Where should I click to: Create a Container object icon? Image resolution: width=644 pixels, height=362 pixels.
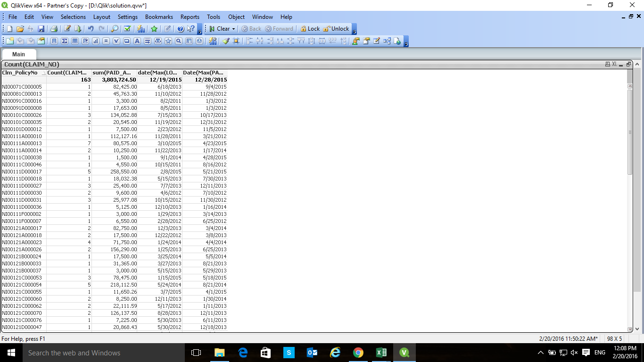(x=189, y=41)
